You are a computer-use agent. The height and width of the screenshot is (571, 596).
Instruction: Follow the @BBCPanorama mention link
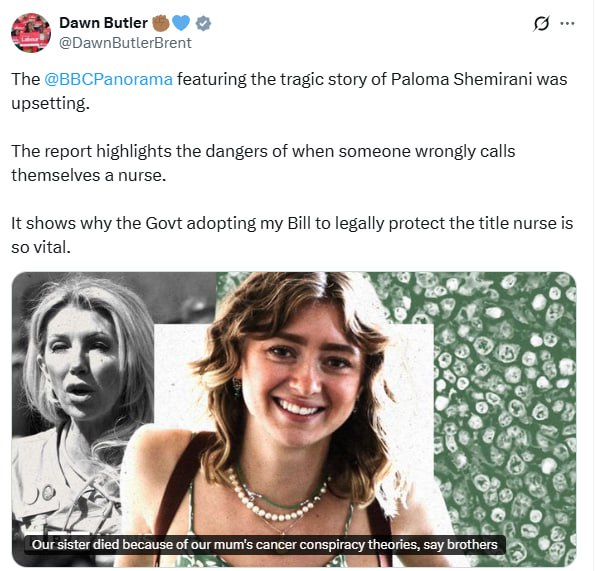[x=108, y=79]
